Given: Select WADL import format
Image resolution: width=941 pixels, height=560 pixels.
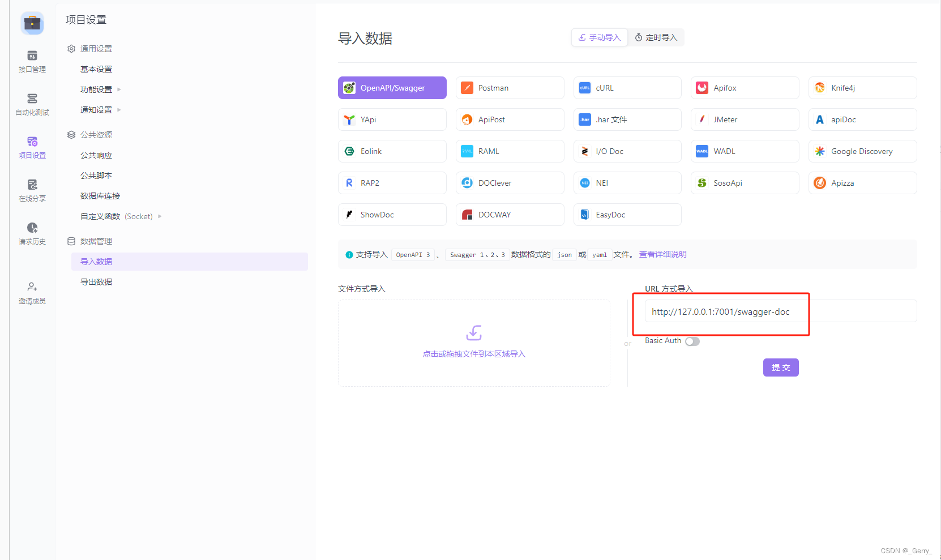Looking at the screenshot, I should [x=745, y=151].
